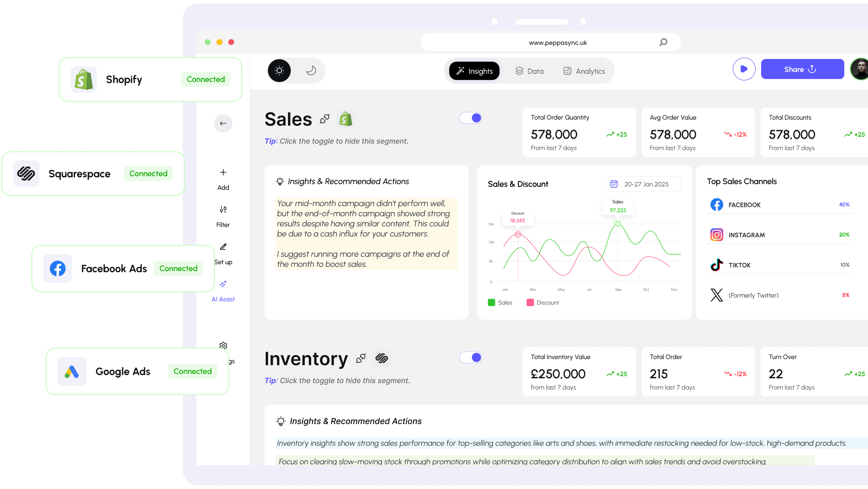
Task: Click the Total Order 215 value
Action: (659, 374)
